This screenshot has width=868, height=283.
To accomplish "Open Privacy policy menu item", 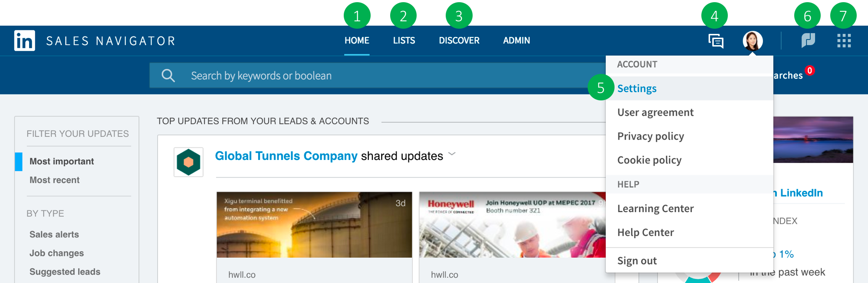I will click(690, 136).
